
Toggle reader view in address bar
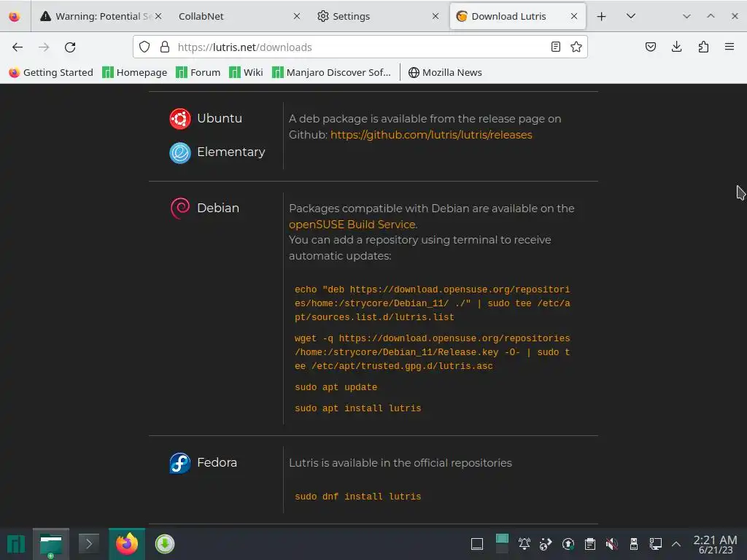555,47
